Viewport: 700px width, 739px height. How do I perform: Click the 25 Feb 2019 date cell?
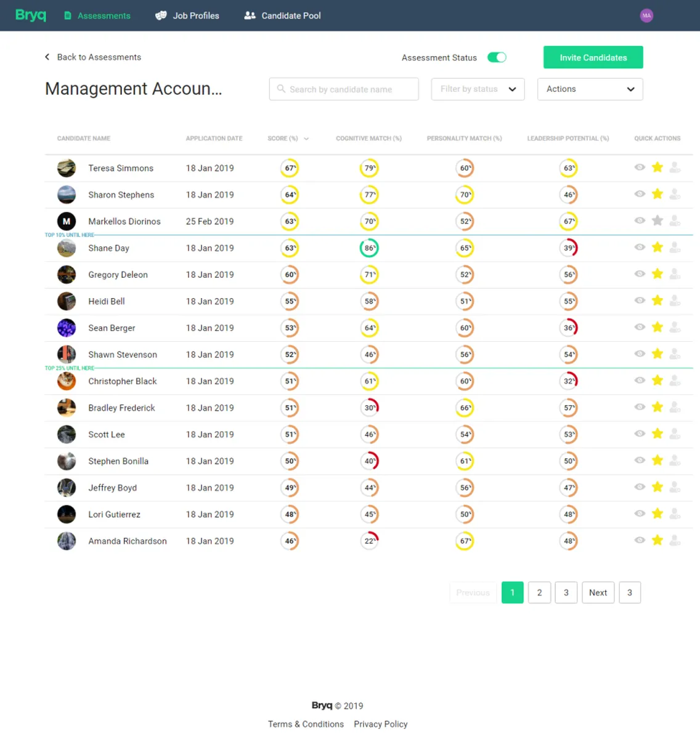tap(210, 221)
